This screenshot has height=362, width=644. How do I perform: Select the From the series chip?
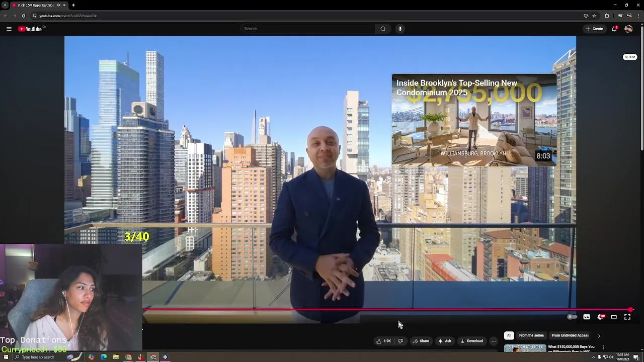coord(531,335)
